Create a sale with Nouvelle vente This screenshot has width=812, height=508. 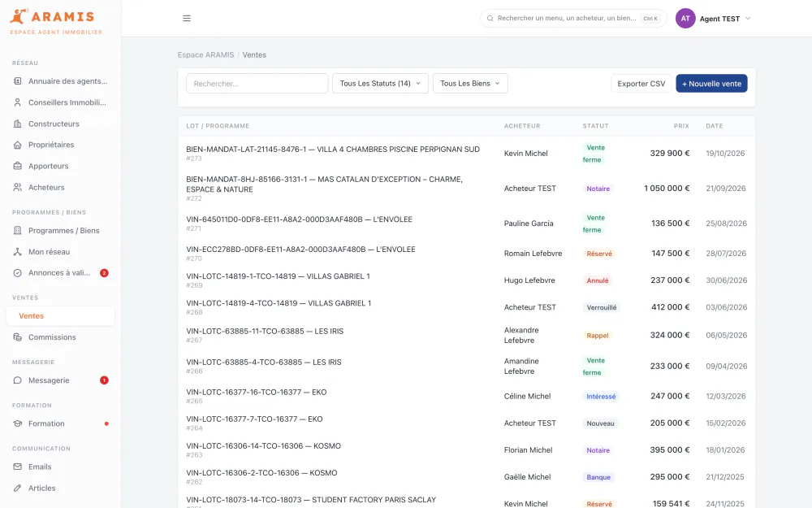coord(711,84)
